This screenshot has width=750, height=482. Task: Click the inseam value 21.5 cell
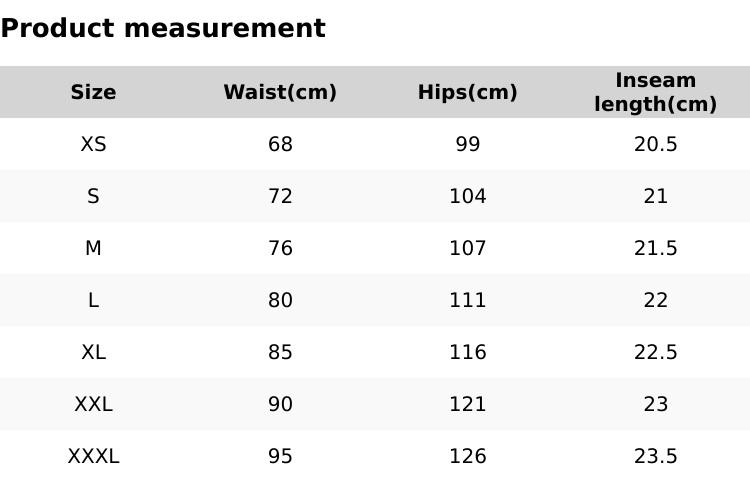pyautogui.click(x=656, y=249)
